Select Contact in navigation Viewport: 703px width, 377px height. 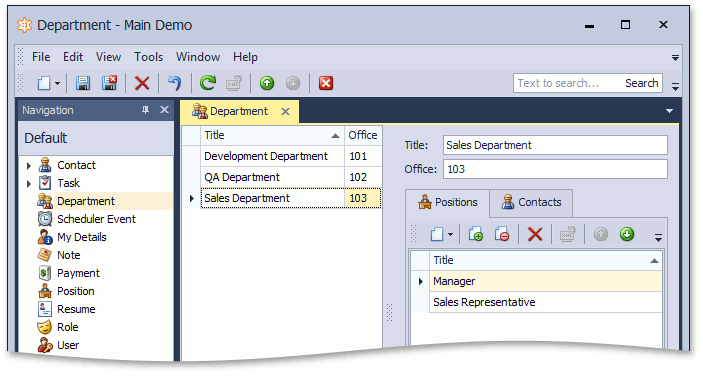tap(76, 165)
